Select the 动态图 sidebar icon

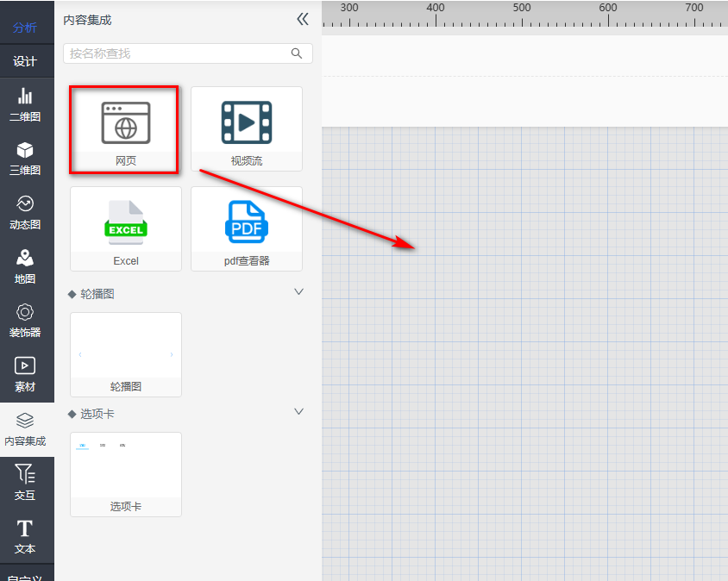tap(25, 213)
